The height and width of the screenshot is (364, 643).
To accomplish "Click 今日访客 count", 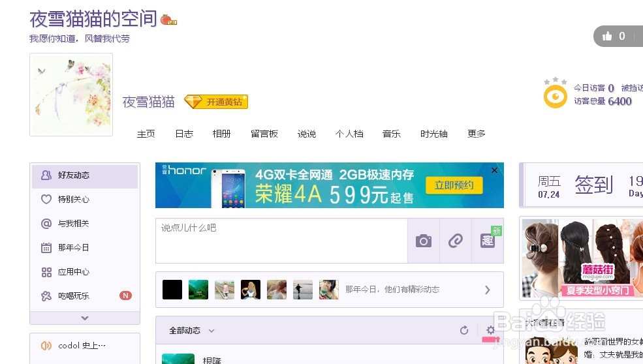I will 594,88.
